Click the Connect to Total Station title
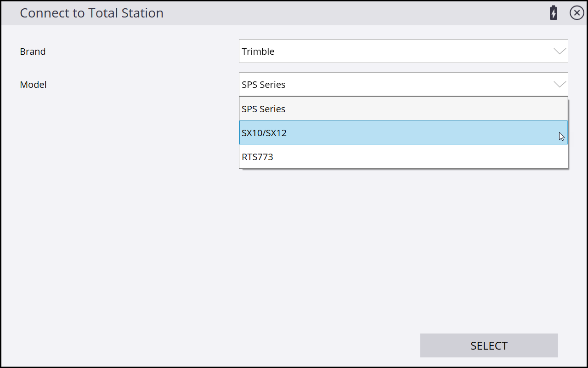Viewport: 588px width, 368px height. 91,13
